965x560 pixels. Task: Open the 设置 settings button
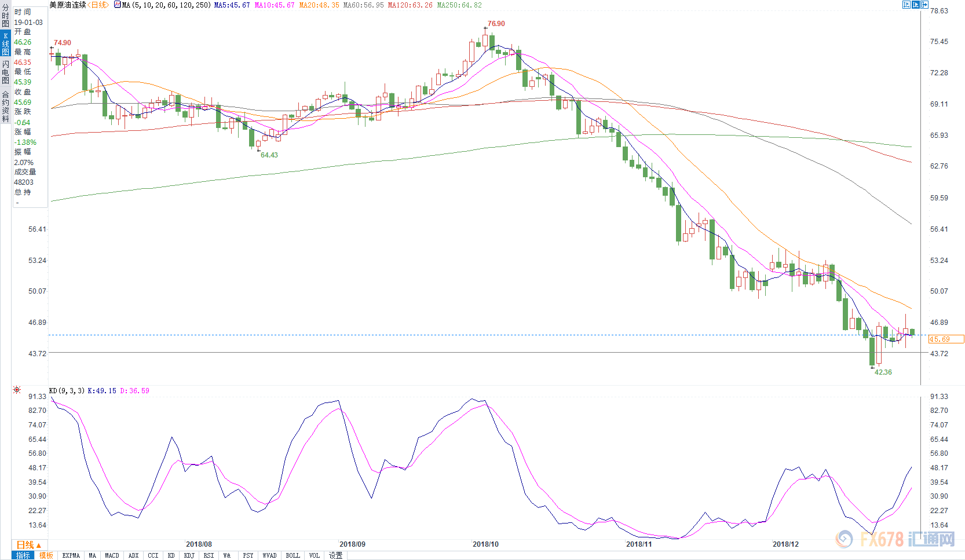(336, 555)
